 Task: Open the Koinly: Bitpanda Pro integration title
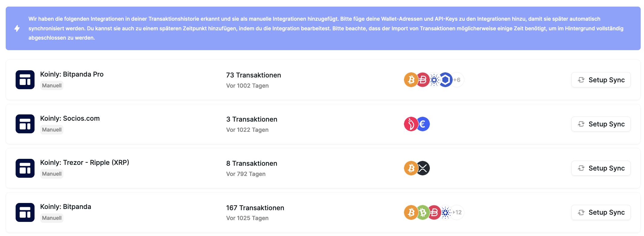pyautogui.click(x=72, y=74)
